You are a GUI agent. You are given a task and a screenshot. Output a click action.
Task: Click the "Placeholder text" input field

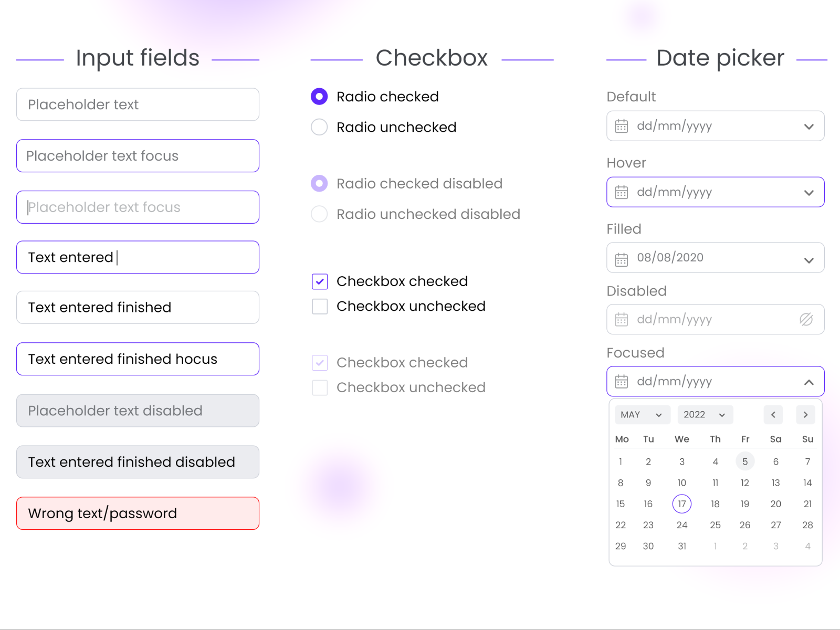tap(138, 104)
